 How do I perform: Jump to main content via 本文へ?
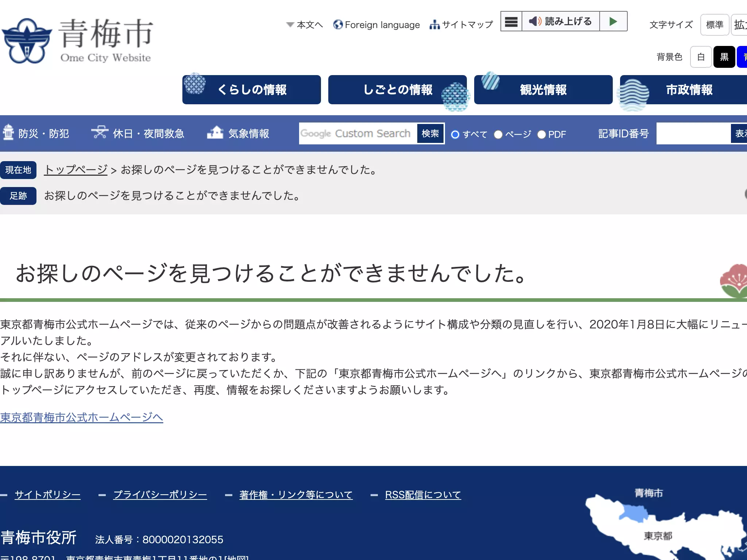click(x=305, y=25)
